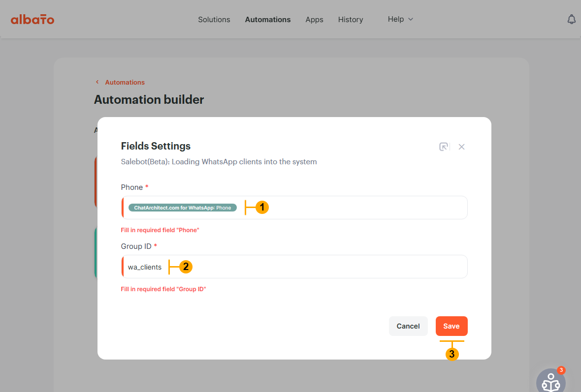Click the 'Fill in required field "Phone"' error

(160, 230)
